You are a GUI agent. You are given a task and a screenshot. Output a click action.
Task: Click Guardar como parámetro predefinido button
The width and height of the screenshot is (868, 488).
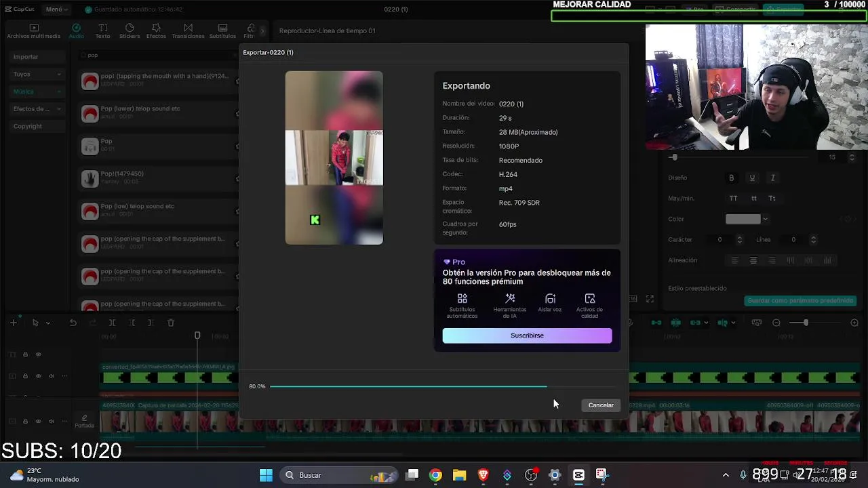[x=801, y=300]
